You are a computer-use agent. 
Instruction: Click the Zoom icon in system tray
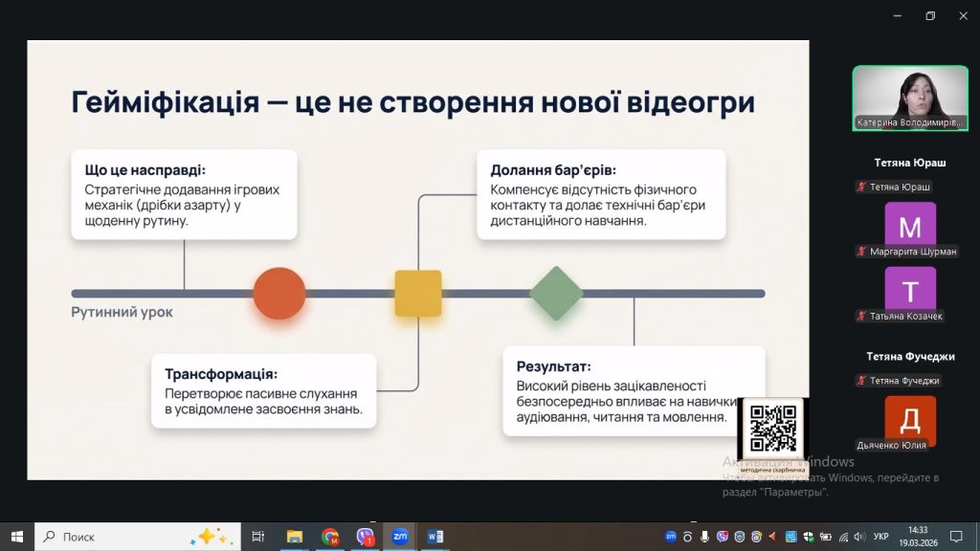click(x=671, y=537)
